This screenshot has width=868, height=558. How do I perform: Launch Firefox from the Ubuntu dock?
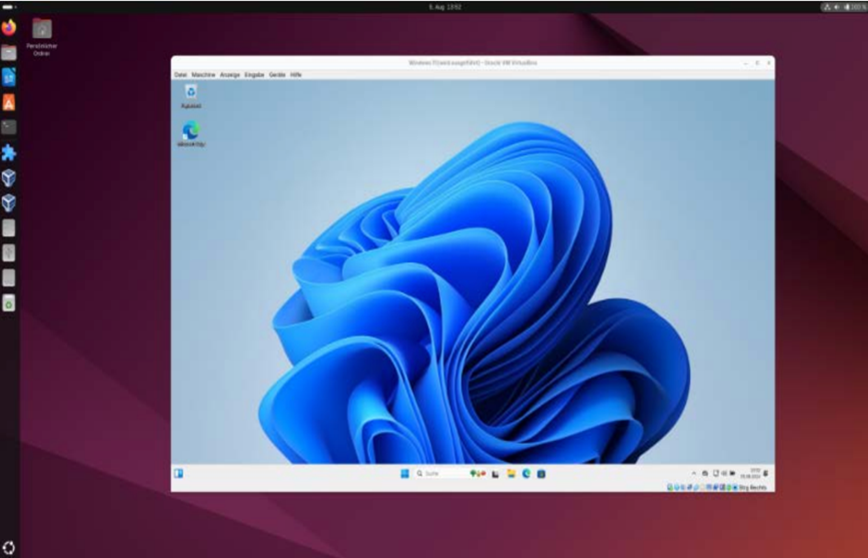pyautogui.click(x=9, y=27)
